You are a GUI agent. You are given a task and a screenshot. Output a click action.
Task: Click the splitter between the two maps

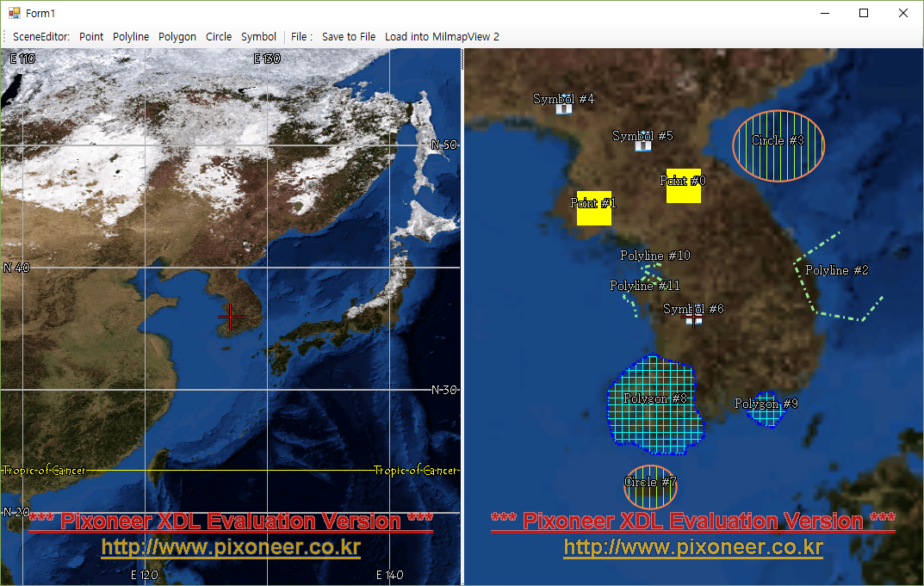pyautogui.click(x=462, y=317)
